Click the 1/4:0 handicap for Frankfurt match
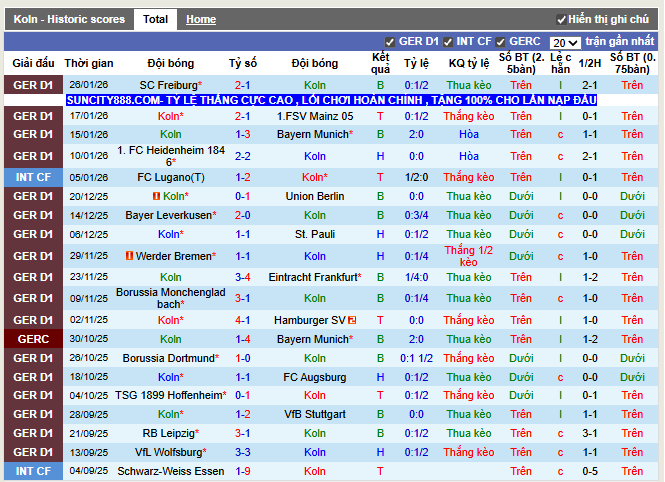Viewport: 665px width, 482px height. [416, 277]
